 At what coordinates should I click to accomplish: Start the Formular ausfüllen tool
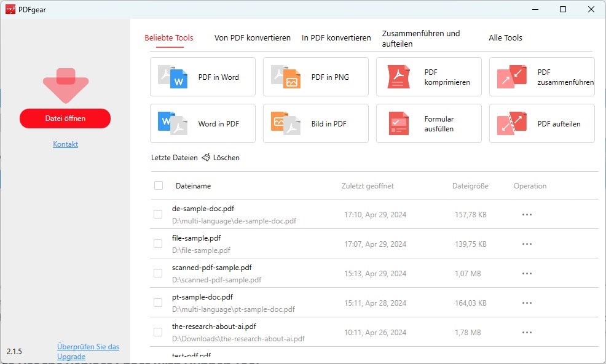[x=428, y=123]
